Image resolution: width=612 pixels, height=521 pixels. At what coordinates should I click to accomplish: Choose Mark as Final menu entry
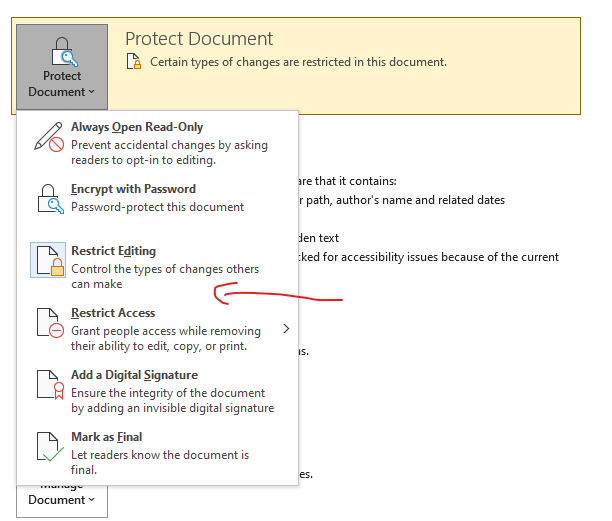[x=158, y=453]
